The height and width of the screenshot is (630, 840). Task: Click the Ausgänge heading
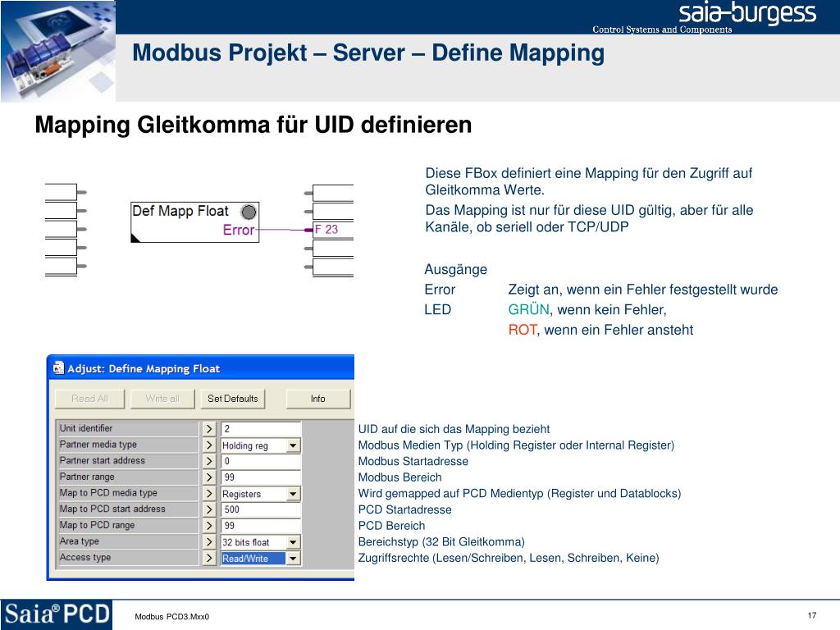[456, 269]
